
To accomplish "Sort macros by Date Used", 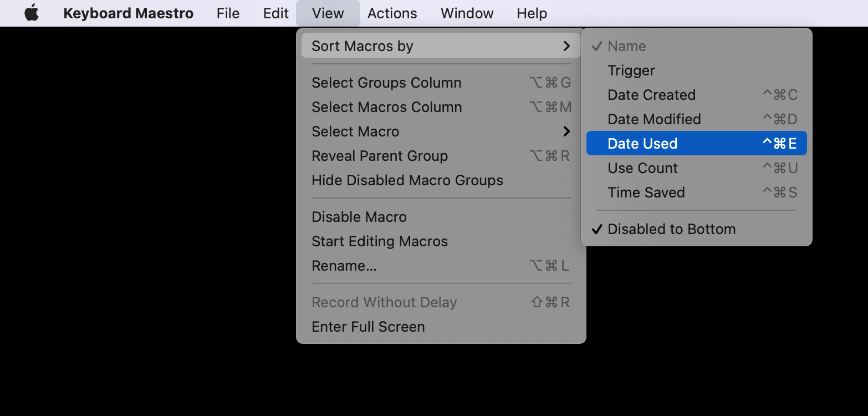I will [696, 144].
